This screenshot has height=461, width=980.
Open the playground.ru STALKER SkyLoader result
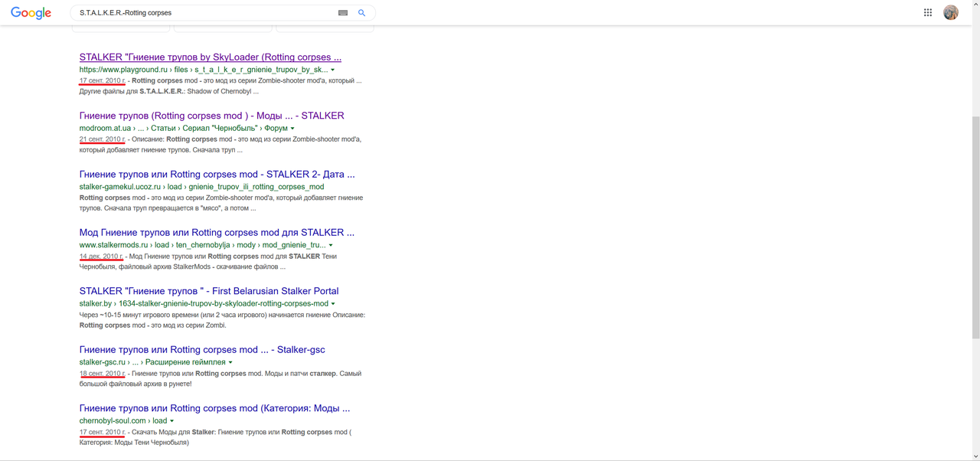pos(211,57)
